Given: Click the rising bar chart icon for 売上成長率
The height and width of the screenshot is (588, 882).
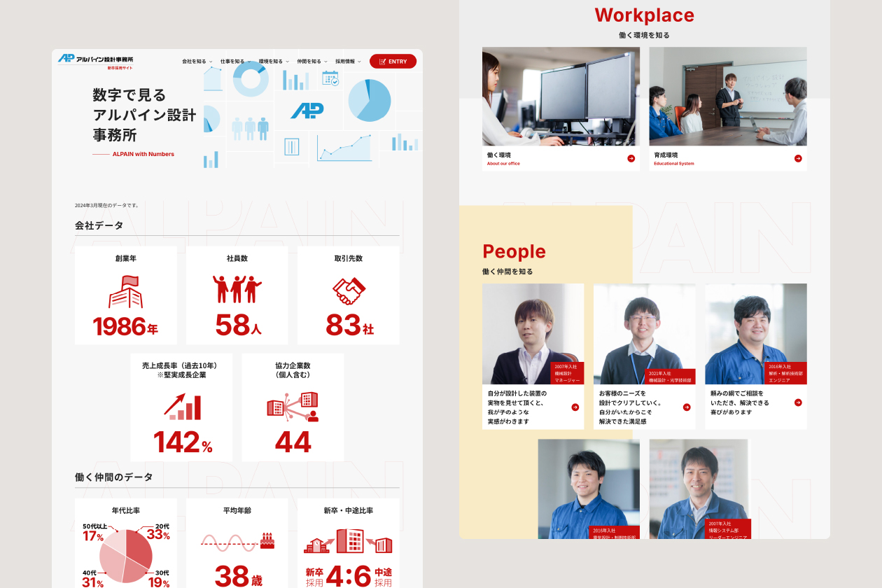Looking at the screenshot, I should (182, 406).
